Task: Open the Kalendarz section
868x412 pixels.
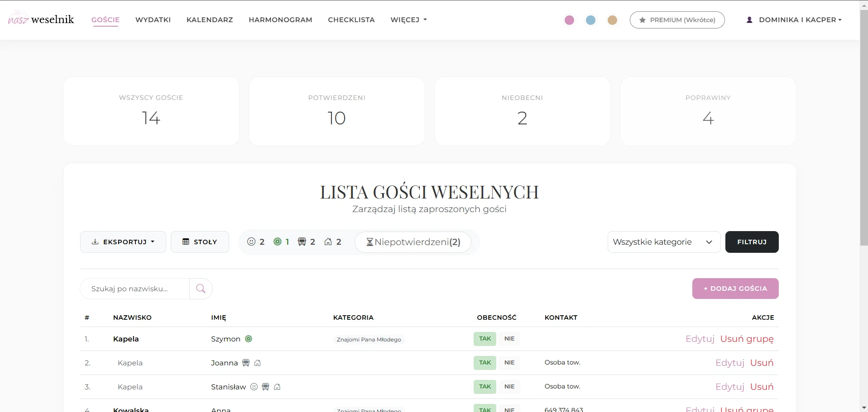Action: click(x=210, y=20)
